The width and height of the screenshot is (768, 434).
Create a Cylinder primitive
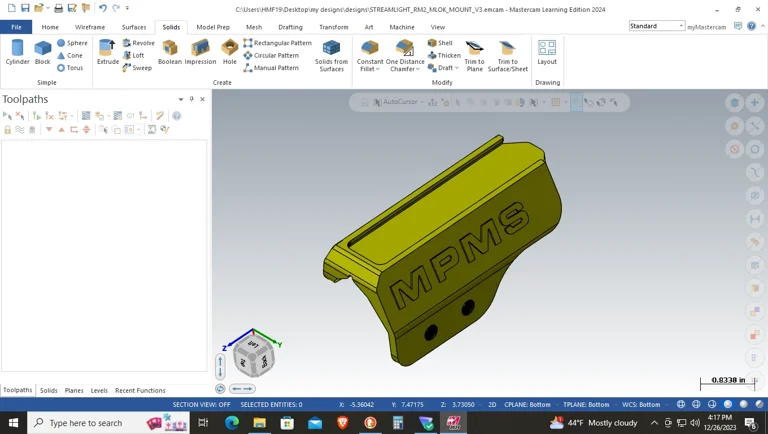(17, 52)
